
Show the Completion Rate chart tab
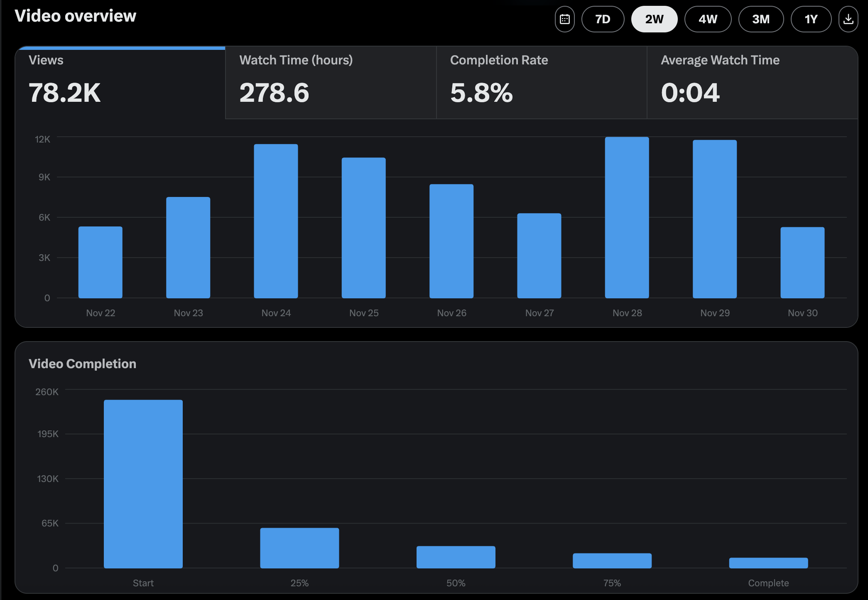tap(541, 82)
